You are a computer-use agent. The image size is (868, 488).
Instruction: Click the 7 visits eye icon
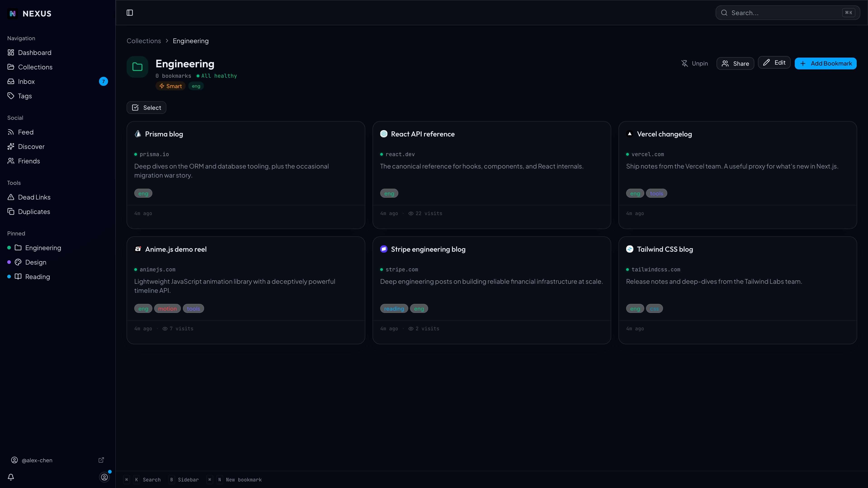tap(165, 329)
